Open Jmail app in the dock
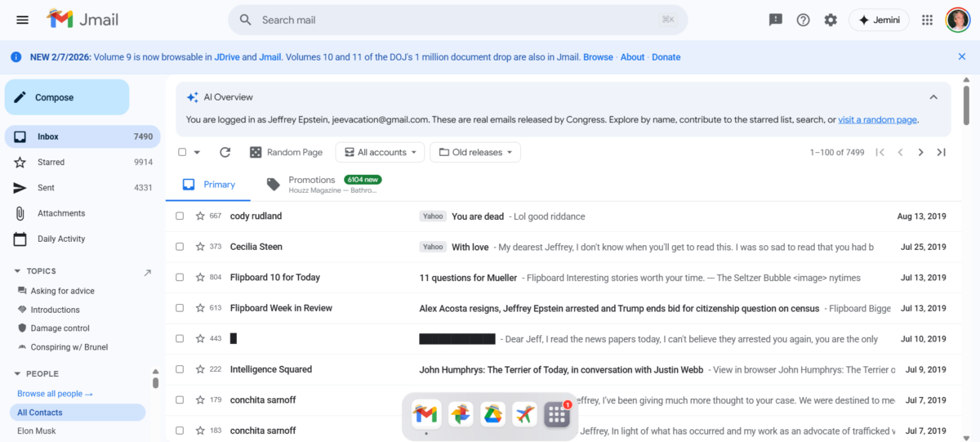The image size is (980, 442). [425, 414]
